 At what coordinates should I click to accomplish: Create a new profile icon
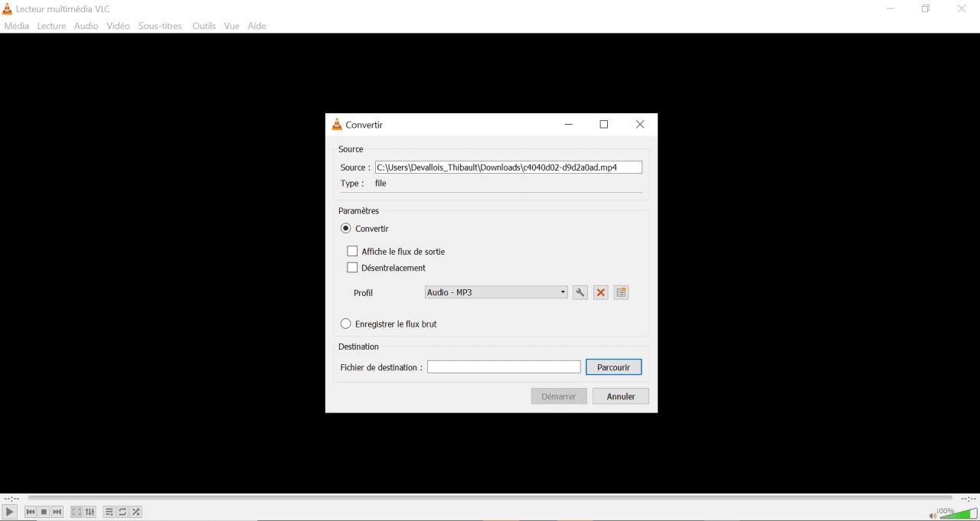coord(622,292)
